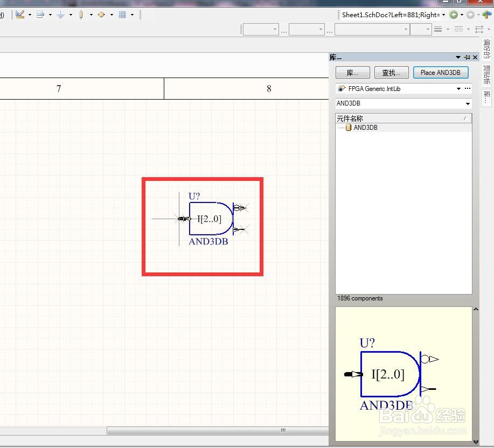Open the home page icon
The width and height of the screenshot is (494, 448).
click(487, 15)
